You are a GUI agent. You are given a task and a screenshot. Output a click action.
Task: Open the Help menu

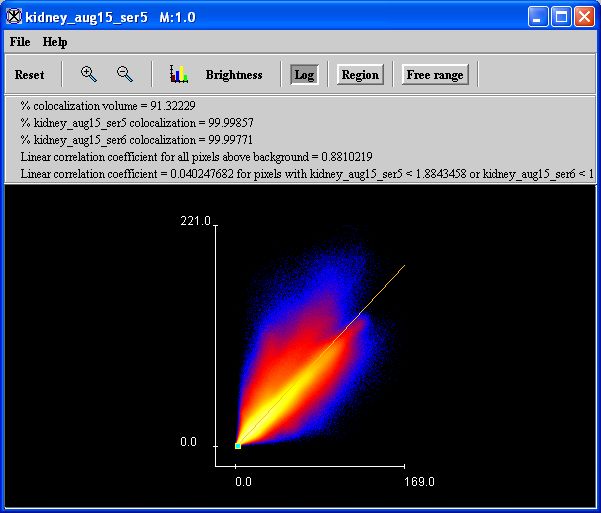point(55,42)
